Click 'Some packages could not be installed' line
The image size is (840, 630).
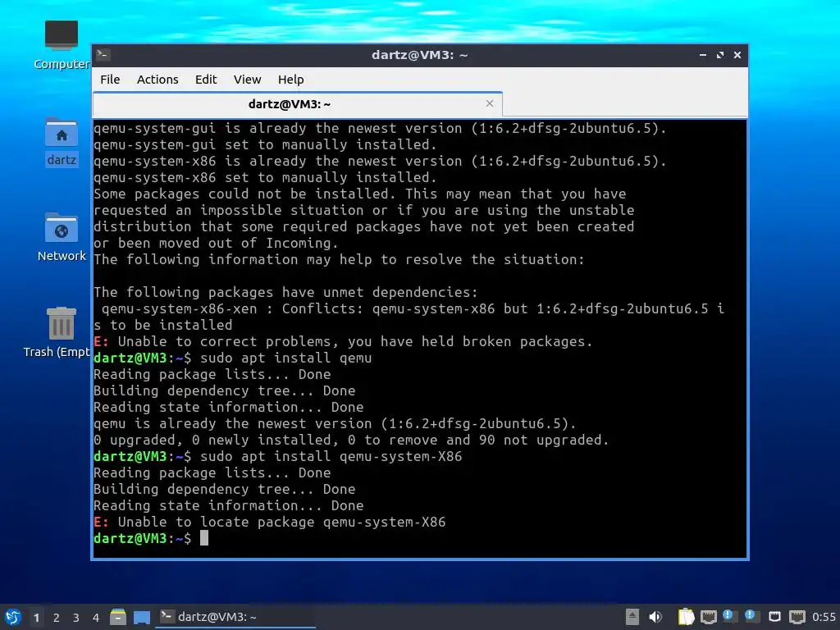359,194
